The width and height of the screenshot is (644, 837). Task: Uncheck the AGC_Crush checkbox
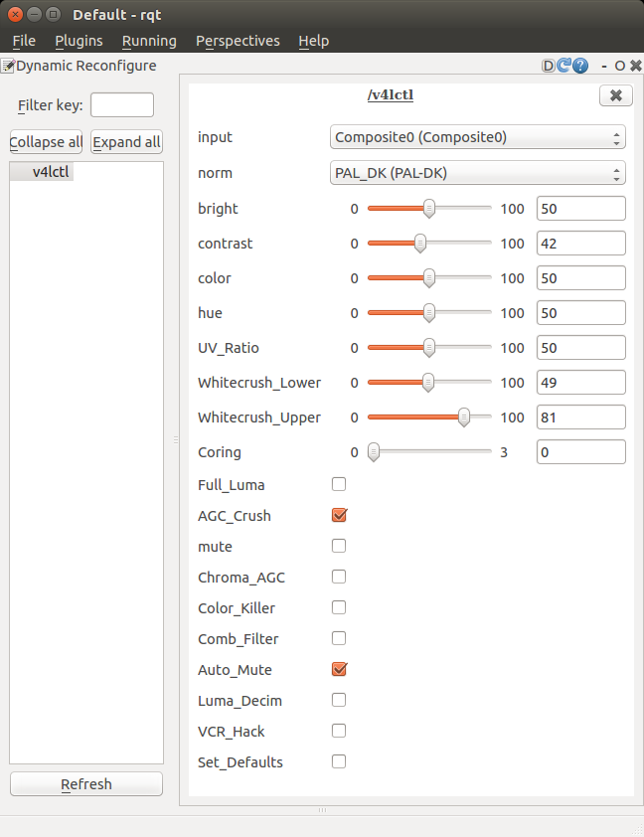(339, 515)
